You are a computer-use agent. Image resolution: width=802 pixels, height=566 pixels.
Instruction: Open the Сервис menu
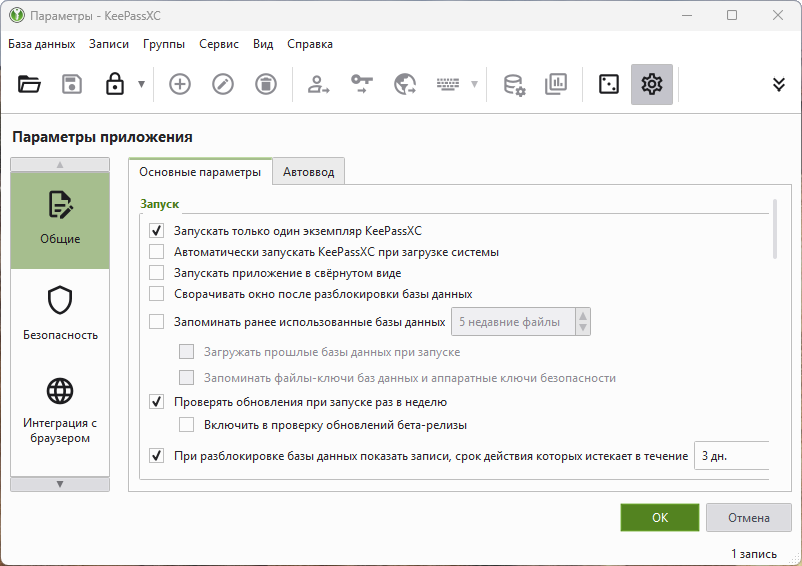click(x=218, y=44)
